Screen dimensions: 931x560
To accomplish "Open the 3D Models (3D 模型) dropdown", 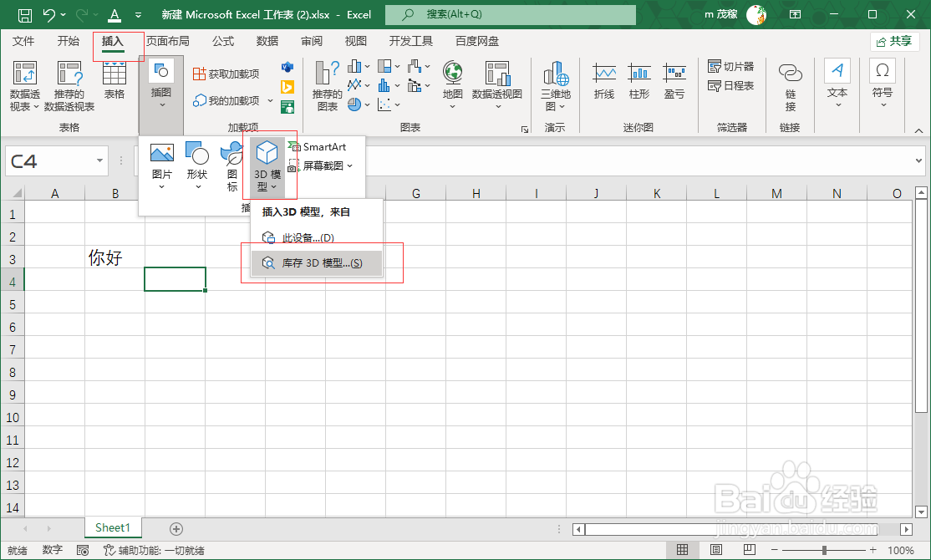I will [x=267, y=167].
